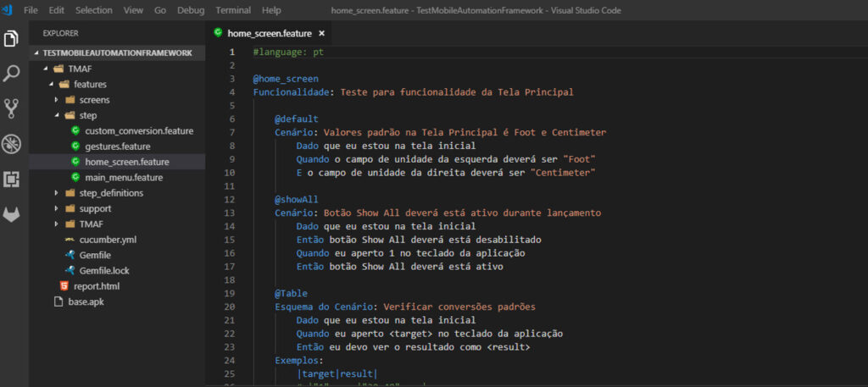The height and width of the screenshot is (387, 868).
Task: Click line number 11 in the gutter
Action: pyautogui.click(x=230, y=185)
